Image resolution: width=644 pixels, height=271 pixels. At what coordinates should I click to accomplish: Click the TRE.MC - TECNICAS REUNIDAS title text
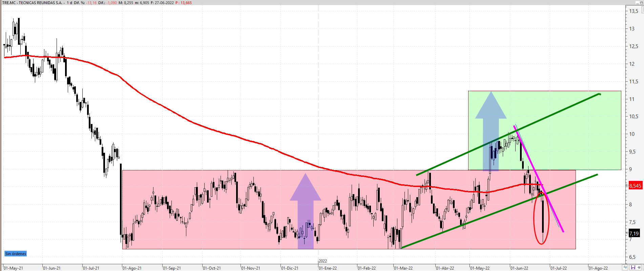coord(32,3)
